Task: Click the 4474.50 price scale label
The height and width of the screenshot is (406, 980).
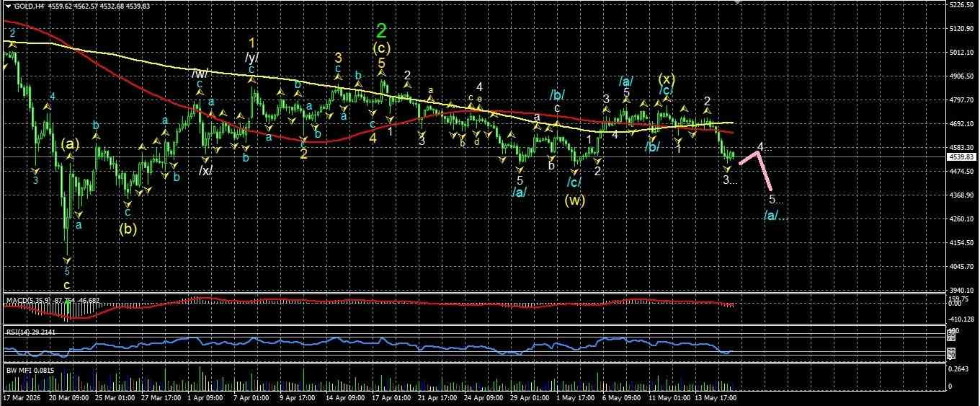Action: (x=962, y=172)
